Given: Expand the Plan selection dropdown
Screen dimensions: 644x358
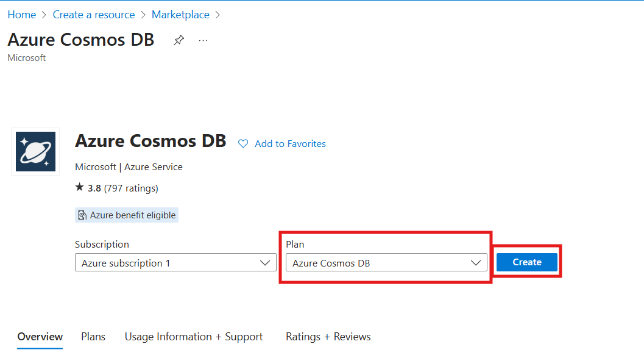Looking at the screenshot, I should tap(386, 262).
